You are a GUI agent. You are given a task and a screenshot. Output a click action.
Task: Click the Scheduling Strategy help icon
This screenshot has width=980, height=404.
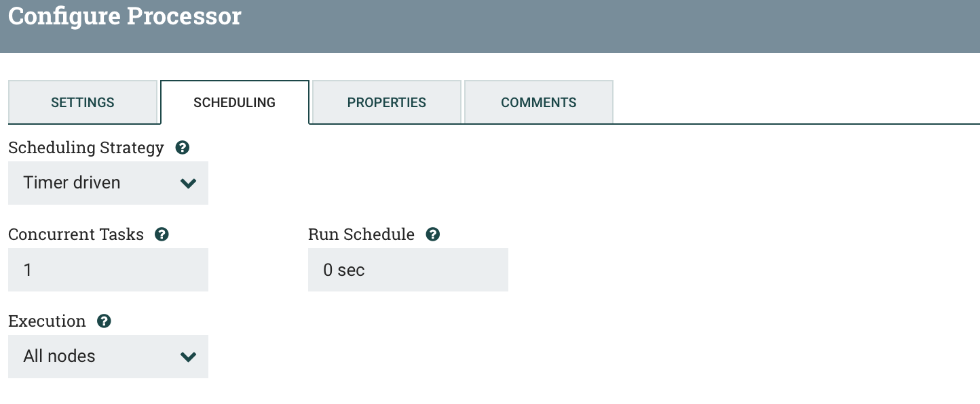pyautogui.click(x=182, y=147)
